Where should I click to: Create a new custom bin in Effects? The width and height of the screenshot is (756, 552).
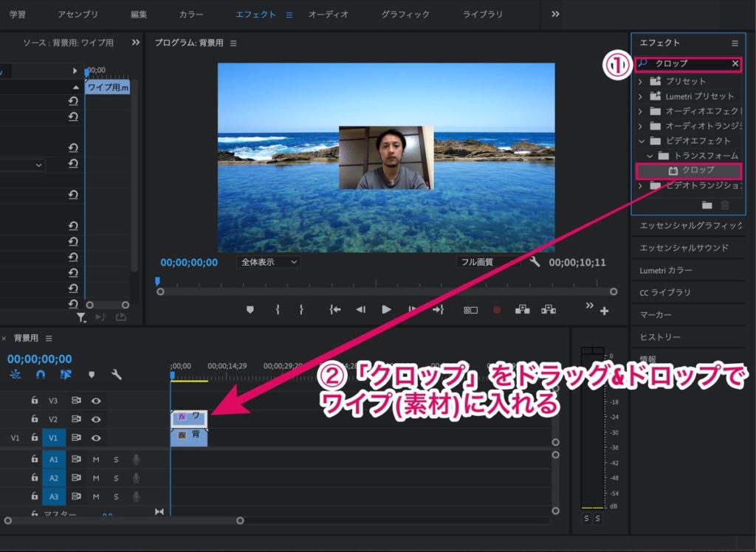(707, 205)
